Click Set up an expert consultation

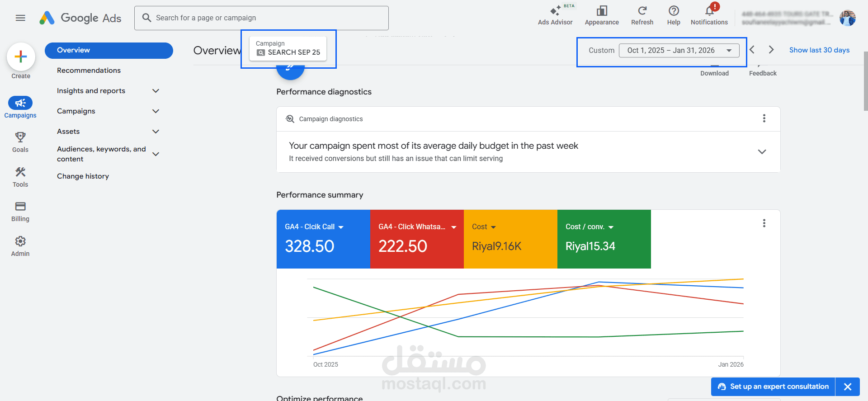[774, 387]
